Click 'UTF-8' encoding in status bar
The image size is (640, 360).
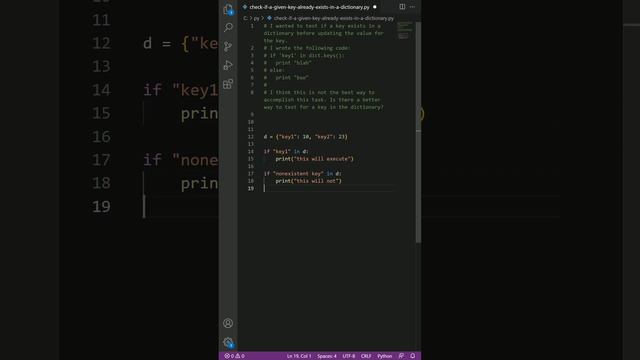point(349,356)
